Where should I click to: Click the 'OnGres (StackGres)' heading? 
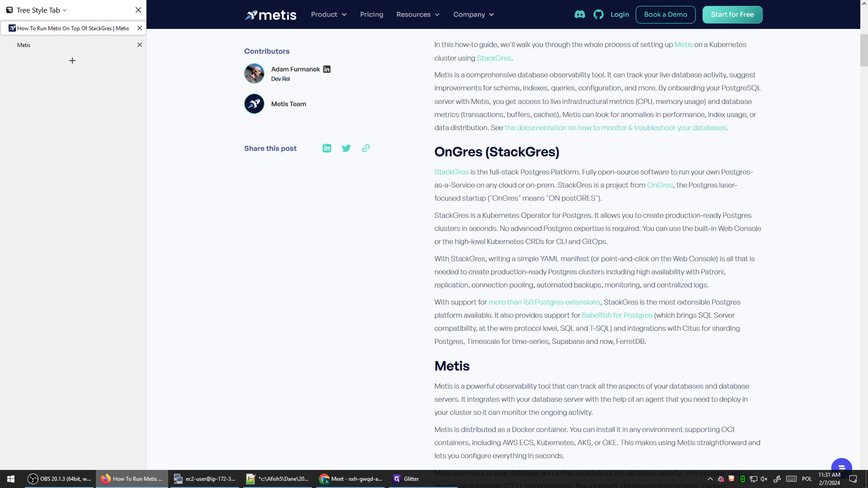click(x=497, y=152)
